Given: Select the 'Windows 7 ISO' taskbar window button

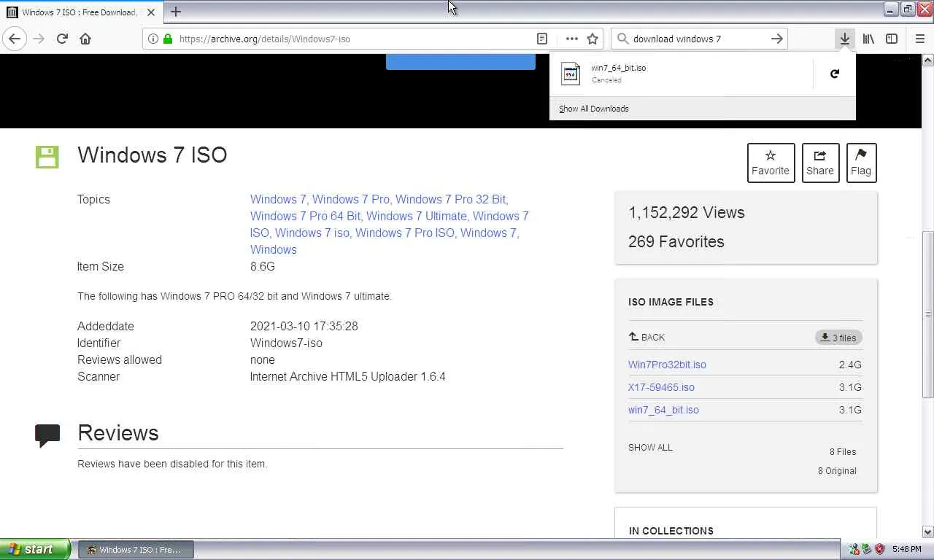Looking at the screenshot, I should [x=136, y=550].
